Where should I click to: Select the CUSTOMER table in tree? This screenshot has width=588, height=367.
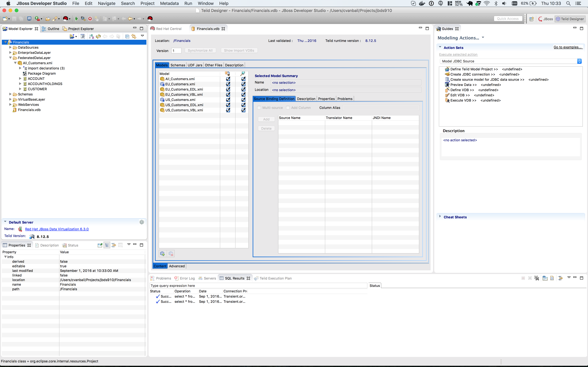click(37, 89)
